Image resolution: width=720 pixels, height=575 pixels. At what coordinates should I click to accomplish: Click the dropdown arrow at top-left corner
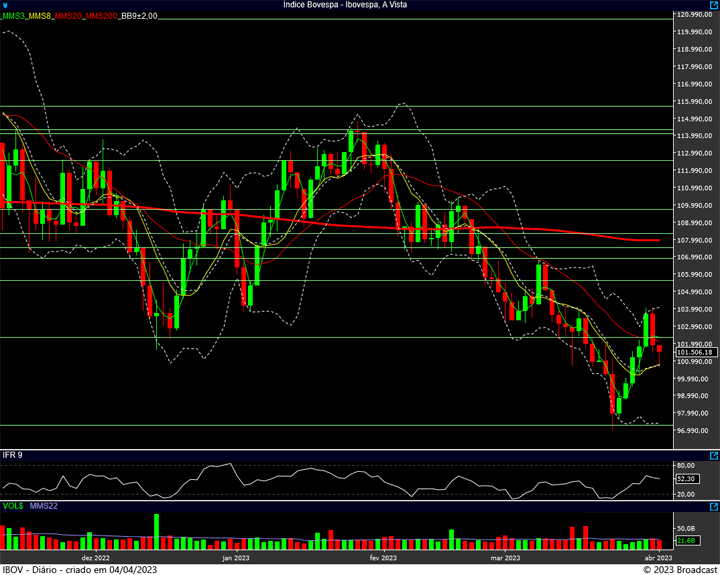tap(5, 6)
